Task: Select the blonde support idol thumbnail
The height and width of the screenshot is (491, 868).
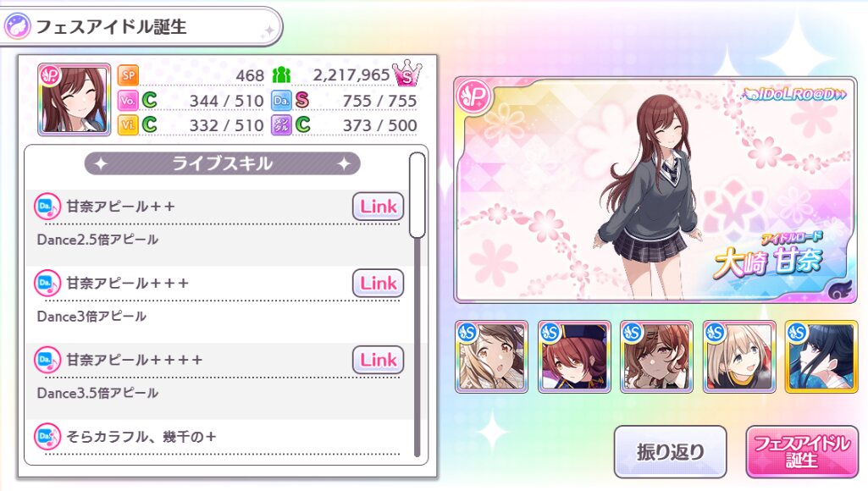Action: pyautogui.click(x=739, y=357)
